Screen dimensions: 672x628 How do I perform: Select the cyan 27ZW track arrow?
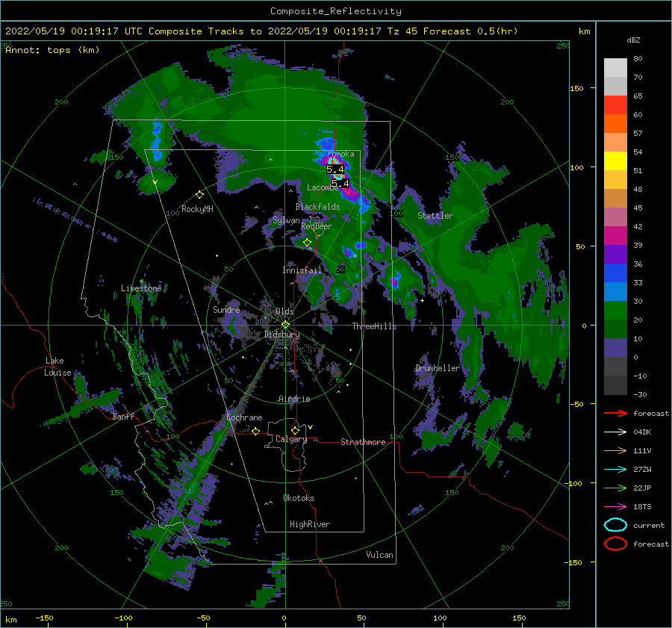point(615,470)
